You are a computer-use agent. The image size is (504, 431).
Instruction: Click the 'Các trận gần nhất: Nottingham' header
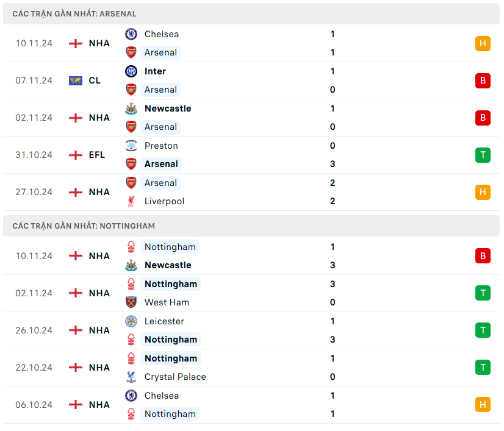(x=84, y=226)
